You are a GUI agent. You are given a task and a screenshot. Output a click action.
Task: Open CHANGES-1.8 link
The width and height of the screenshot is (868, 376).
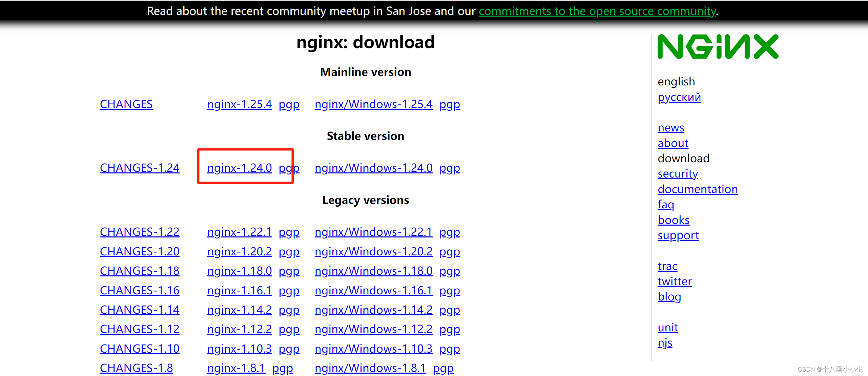tap(136, 368)
